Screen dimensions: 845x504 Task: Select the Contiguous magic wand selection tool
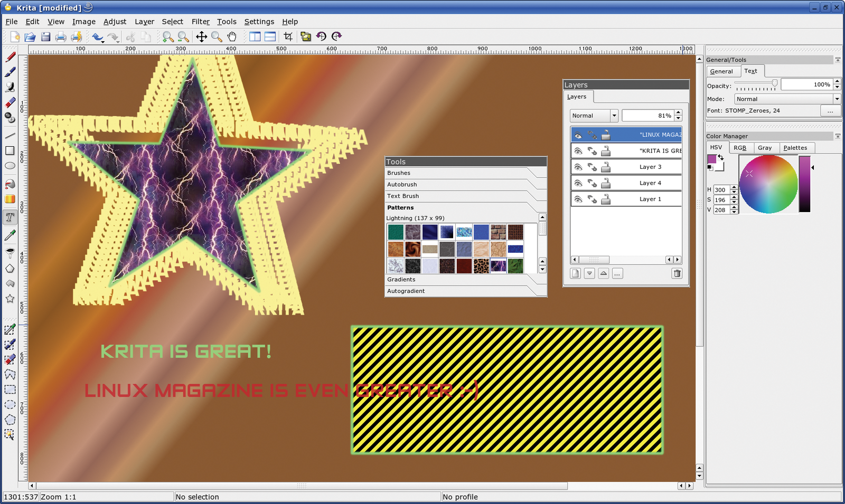pos(10,434)
